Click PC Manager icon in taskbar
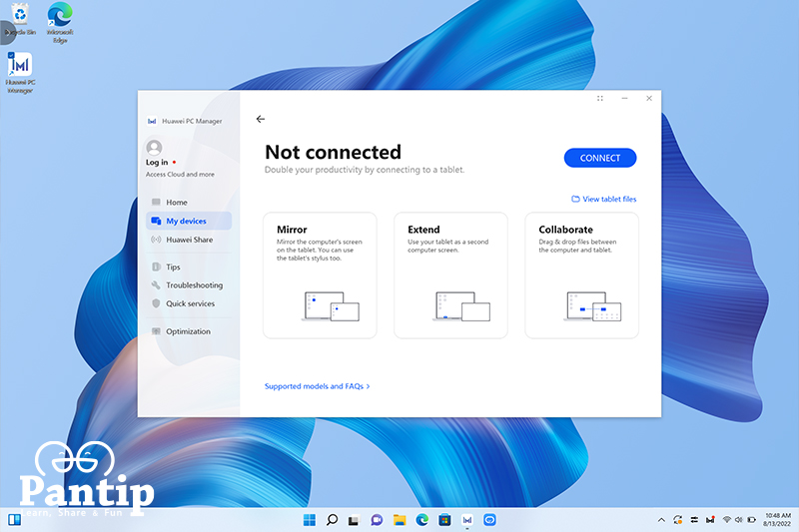The image size is (799, 532). [467, 520]
